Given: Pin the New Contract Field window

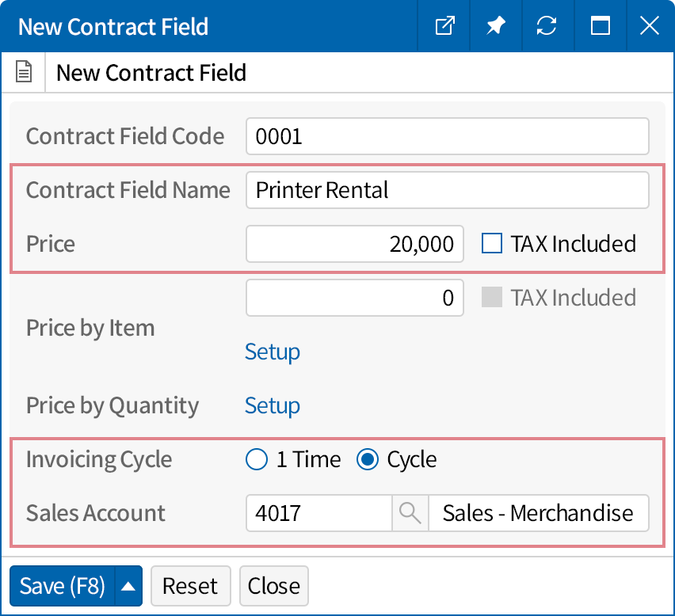Looking at the screenshot, I should click(x=496, y=26).
